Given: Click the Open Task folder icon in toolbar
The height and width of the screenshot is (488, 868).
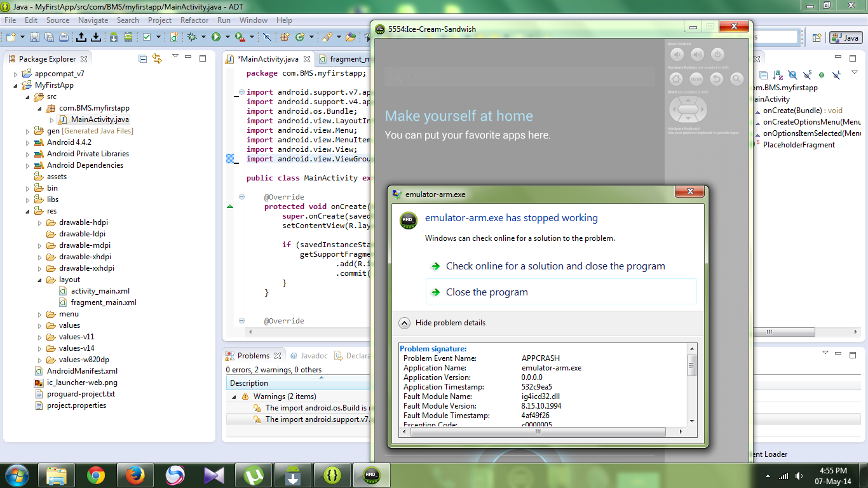Looking at the screenshot, I should pyautogui.click(x=350, y=37).
